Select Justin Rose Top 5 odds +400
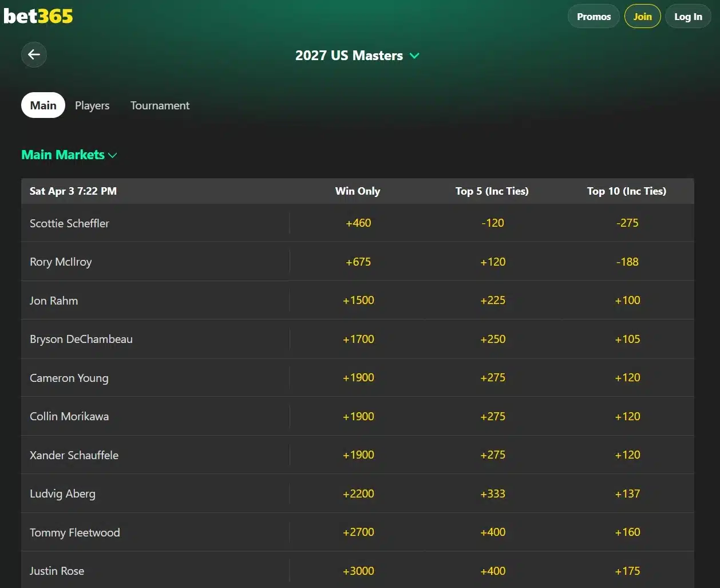This screenshot has height=588, width=720. coord(493,571)
